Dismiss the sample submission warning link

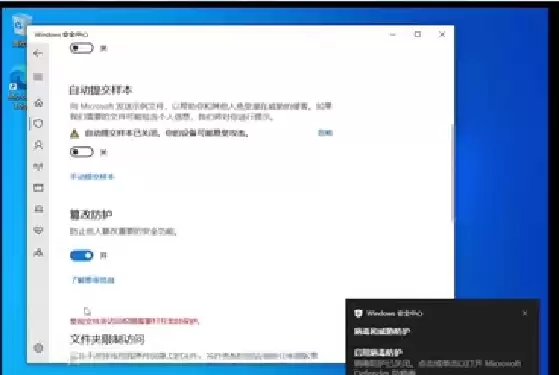pyautogui.click(x=325, y=133)
